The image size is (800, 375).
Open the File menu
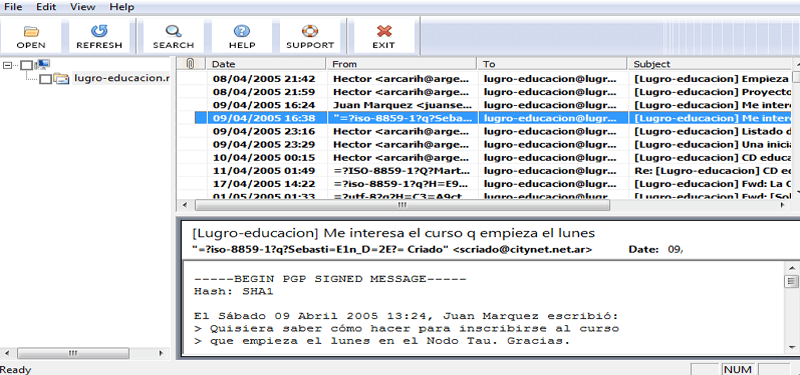tap(13, 7)
